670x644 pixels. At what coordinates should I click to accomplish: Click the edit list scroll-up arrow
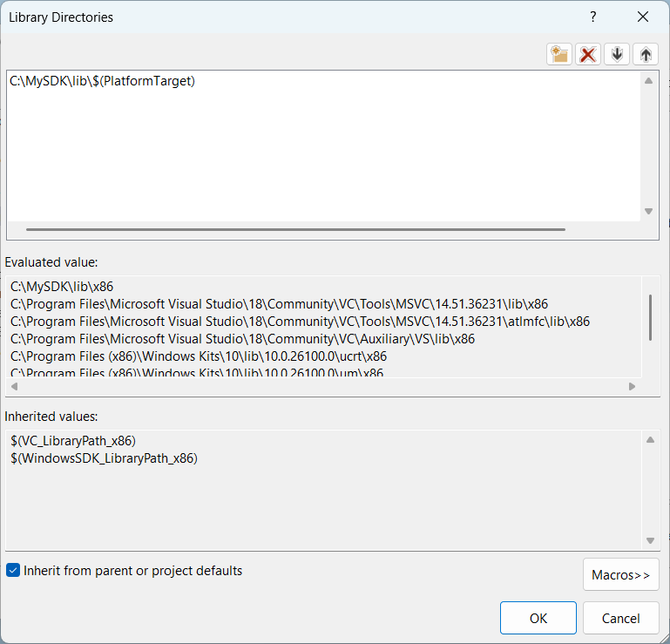click(x=648, y=81)
